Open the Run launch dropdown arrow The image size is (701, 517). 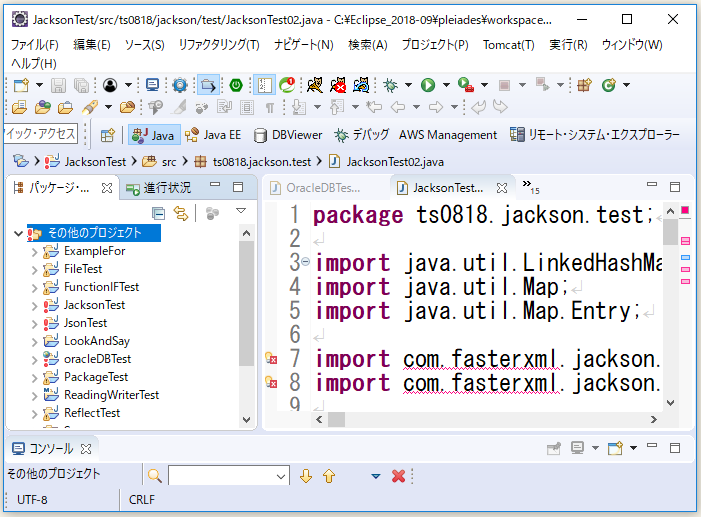446,85
